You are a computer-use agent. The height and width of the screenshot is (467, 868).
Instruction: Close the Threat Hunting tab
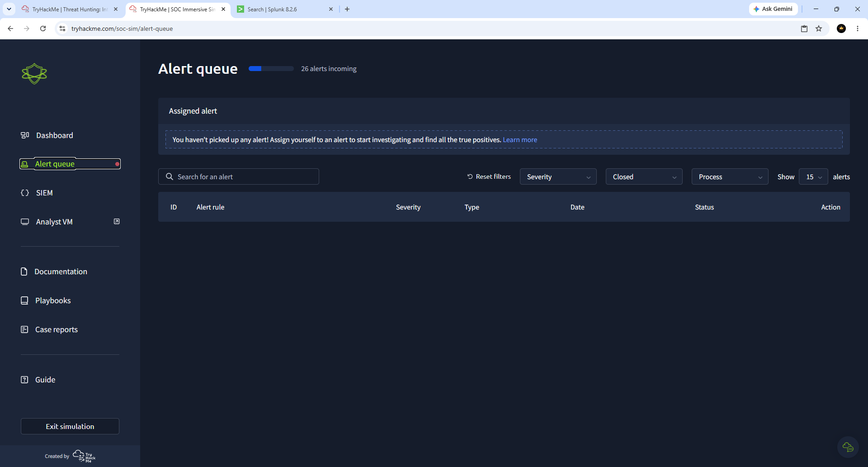click(116, 9)
